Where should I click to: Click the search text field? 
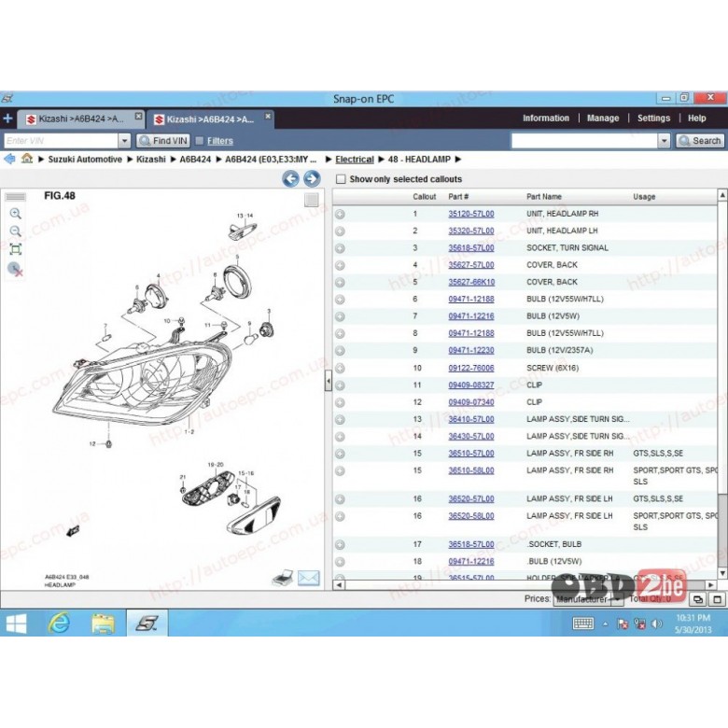click(584, 141)
